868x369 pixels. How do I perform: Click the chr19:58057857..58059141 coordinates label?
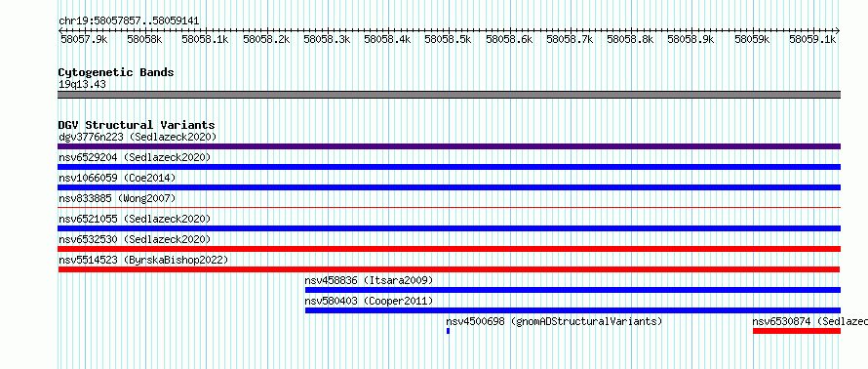[129, 21]
